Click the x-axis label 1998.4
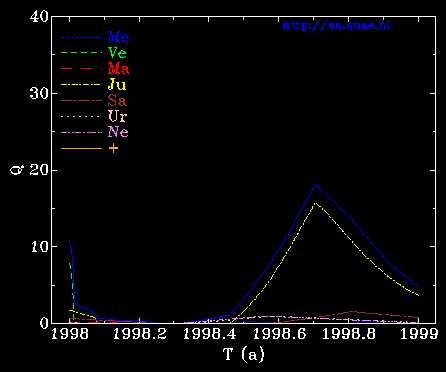Screen dimensions: 446x372 point(210,334)
